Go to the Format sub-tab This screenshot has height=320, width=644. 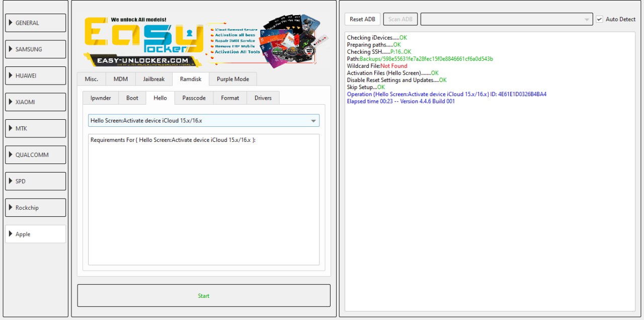[230, 98]
